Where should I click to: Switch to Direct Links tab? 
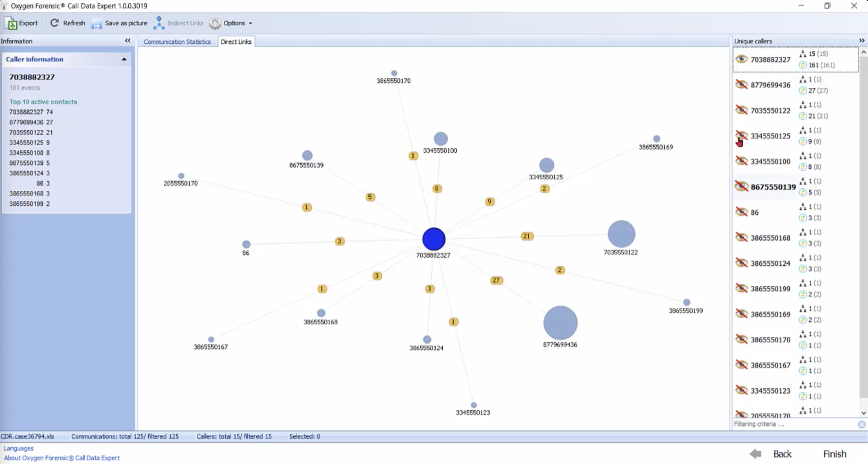236,42
